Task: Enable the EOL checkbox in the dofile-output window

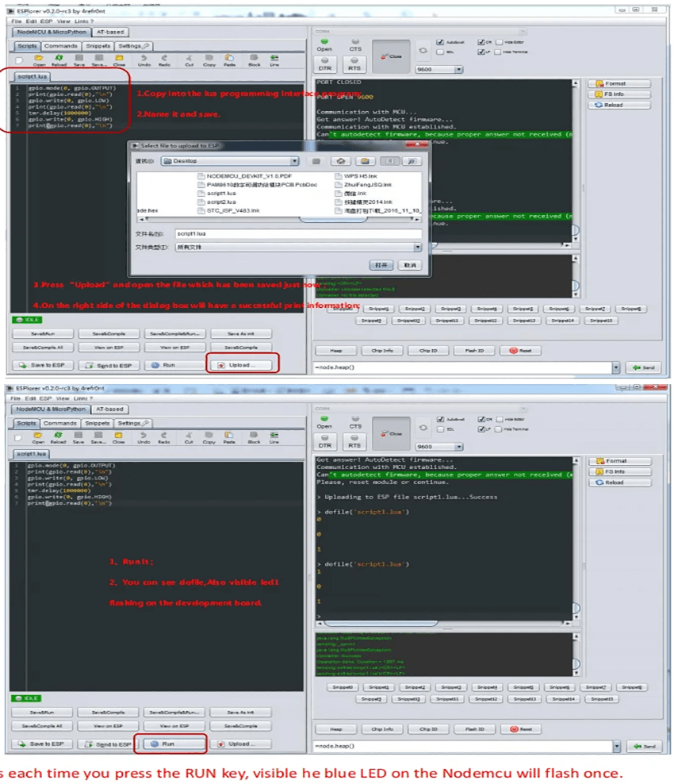Action: tap(440, 429)
